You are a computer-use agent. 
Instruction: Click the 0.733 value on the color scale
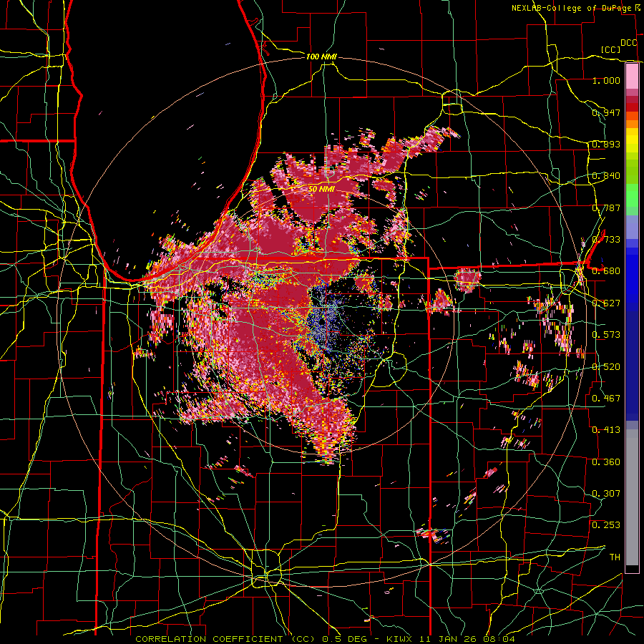(x=606, y=240)
